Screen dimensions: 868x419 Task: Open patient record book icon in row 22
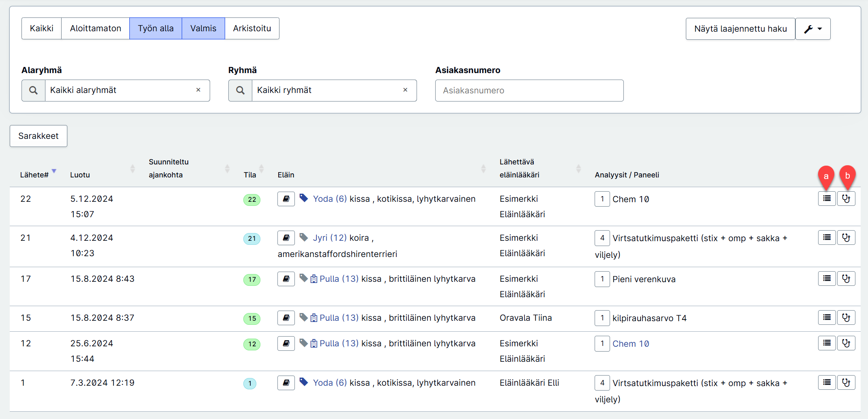click(286, 199)
